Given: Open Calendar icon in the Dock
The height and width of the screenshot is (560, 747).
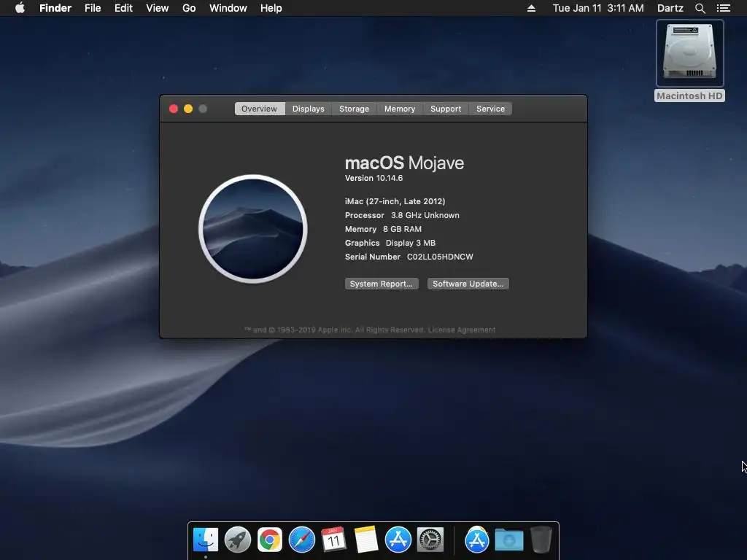Looking at the screenshot, I should pyautogui.click(x=334, y=540).
